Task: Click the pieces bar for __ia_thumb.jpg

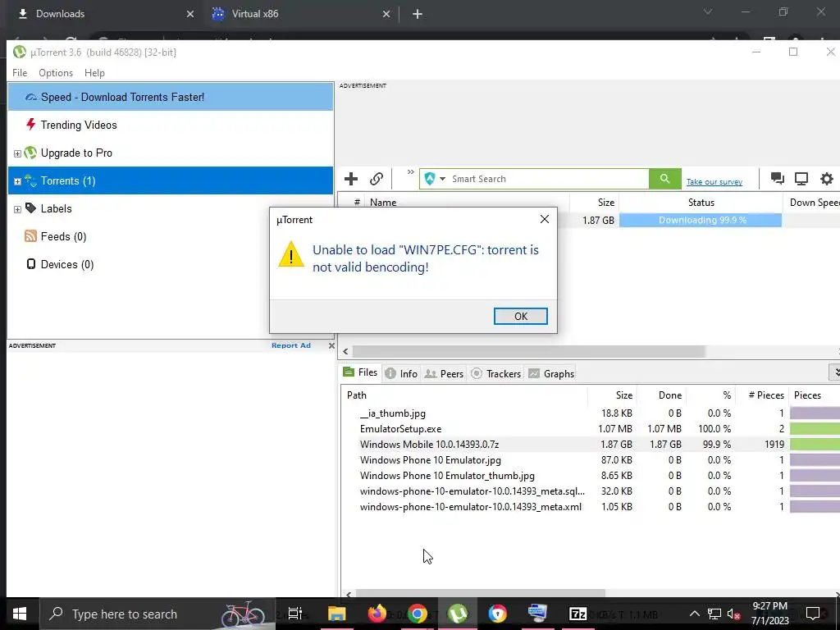Action: pyautogui.click(x=815, y=413)
